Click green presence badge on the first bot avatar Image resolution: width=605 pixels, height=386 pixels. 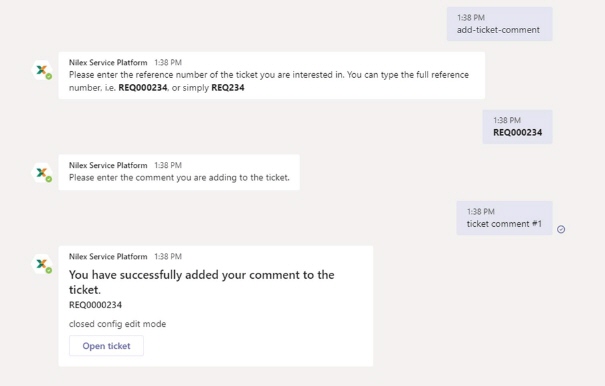point(49,76)
